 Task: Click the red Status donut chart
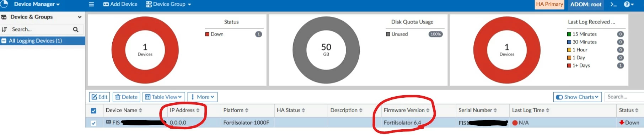pyautogui.click(x=145, y=50)
